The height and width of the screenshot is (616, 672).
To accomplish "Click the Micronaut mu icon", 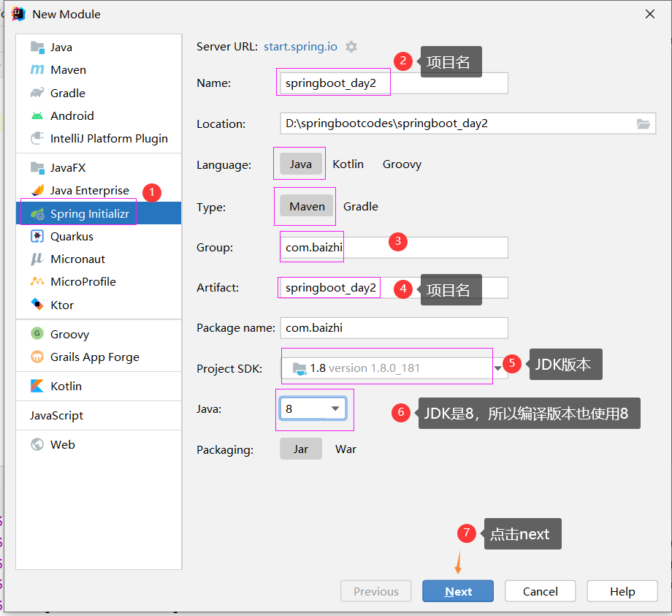I will [37, 259].
